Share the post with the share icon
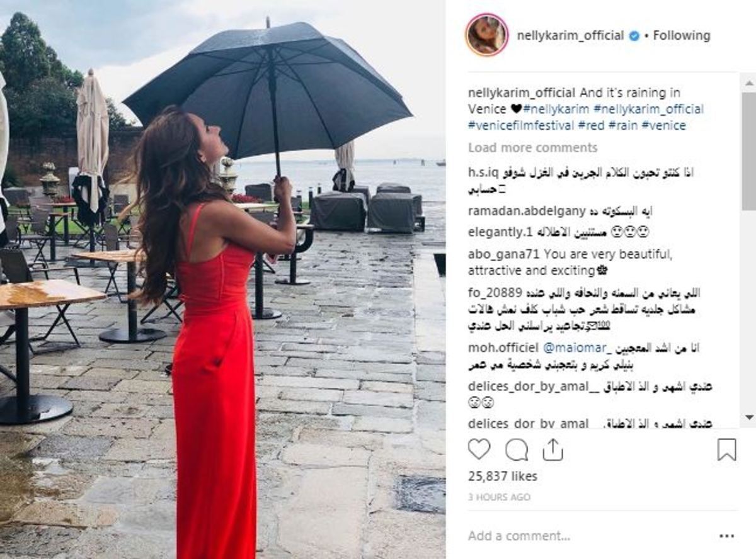Screen dimensions: 756x559 553,449
